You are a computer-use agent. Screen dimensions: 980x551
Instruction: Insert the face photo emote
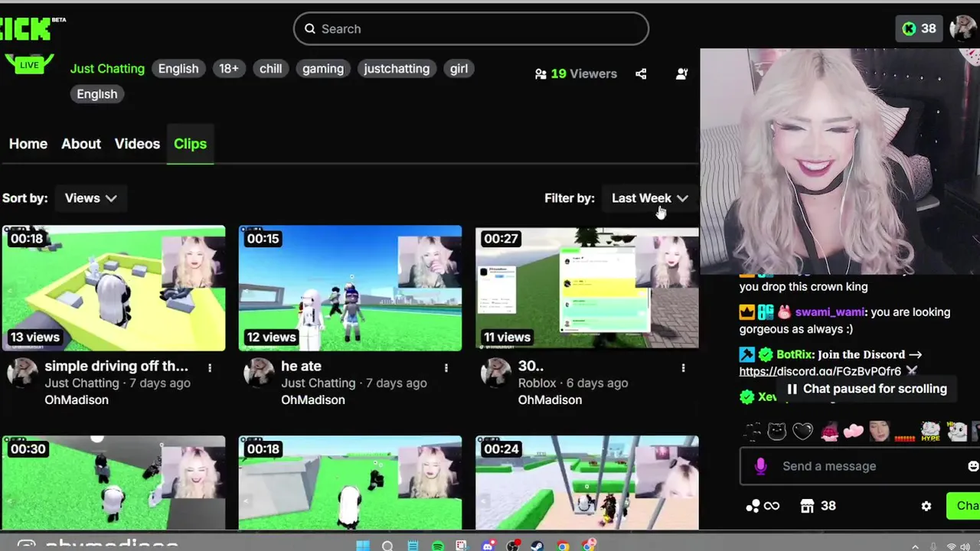point(879,432)
